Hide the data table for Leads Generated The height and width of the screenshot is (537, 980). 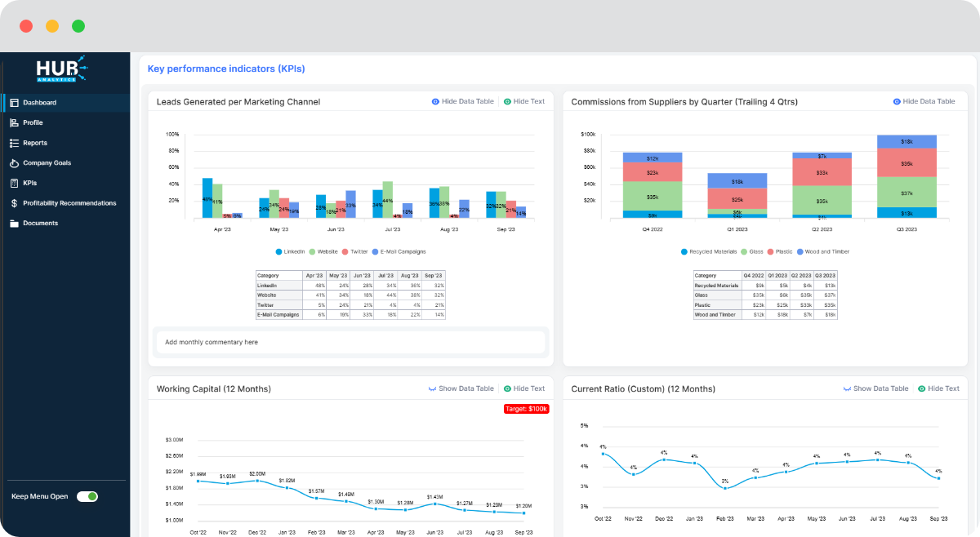point(463,101)
